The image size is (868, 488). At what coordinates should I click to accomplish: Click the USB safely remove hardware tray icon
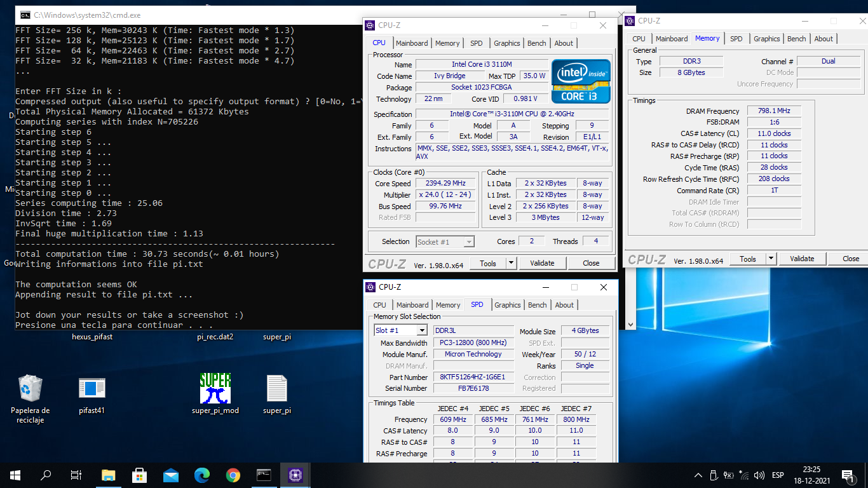pos(713,475)
